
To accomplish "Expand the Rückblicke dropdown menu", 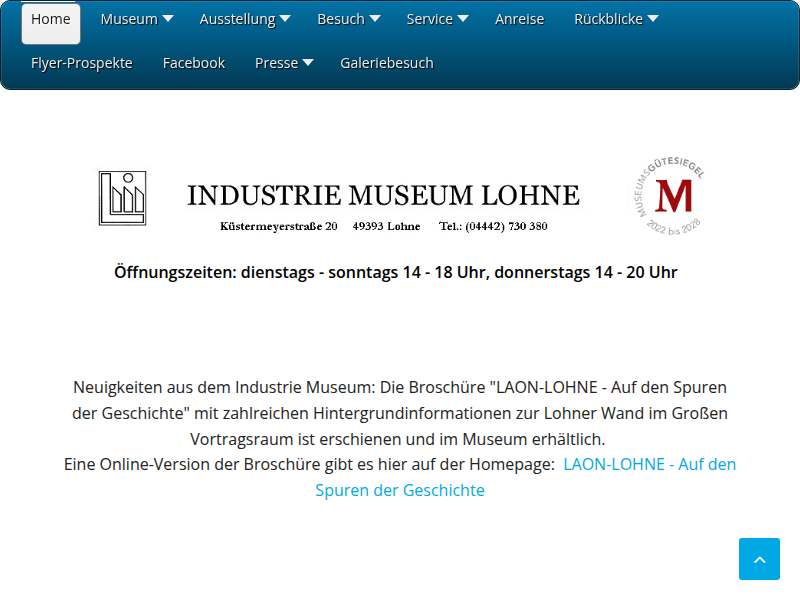I will tap(616, 18).
